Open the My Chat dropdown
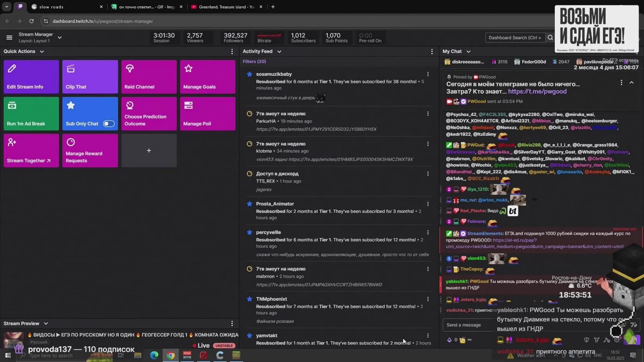This screenshot has width=644, height=362. [x=468, y=51]
